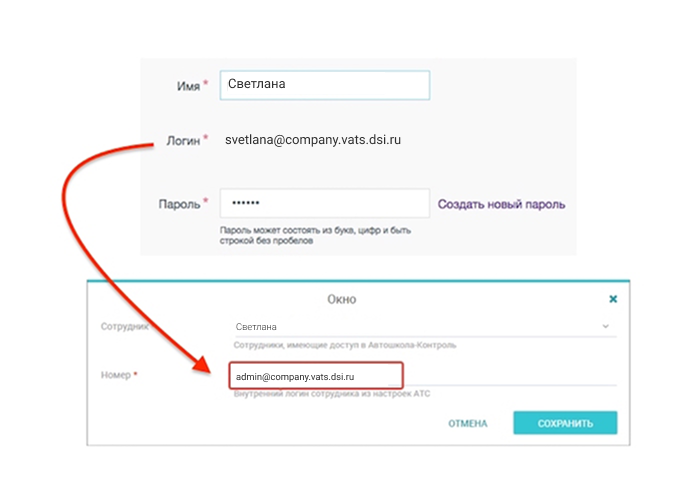Close the Окно dialog with X icon
The height and width of the screenshot is (503, 700).
tap(613, 299)
